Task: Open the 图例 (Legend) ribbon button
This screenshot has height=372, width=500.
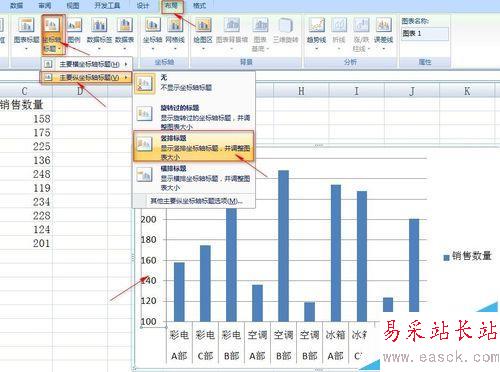Action: click(74, 34)
